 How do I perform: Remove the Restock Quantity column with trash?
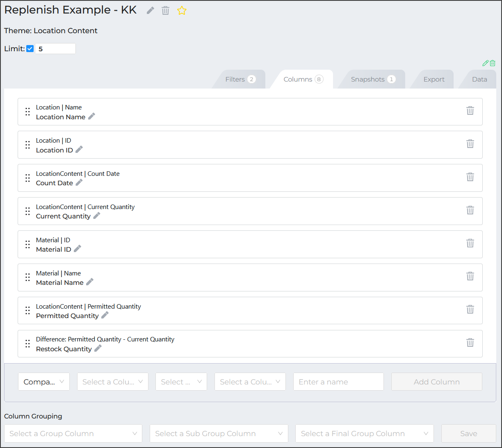click(x=470, y=343)
